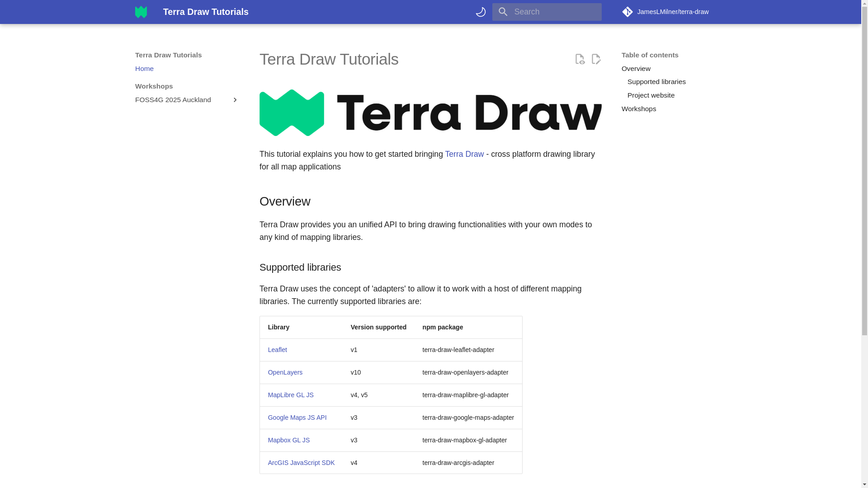The height and width of the screenshot is (488, 868).
Task: Click the large Terra Draw banner image
Action: pyautogui.click(x=430, y=113)
